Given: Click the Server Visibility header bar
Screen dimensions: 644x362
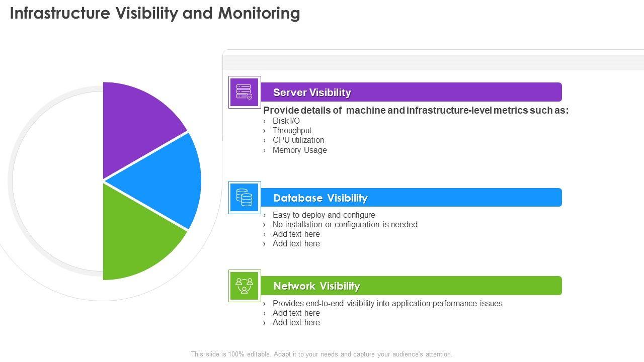Looking at the screenshot, I should click(x=410, y=93).
